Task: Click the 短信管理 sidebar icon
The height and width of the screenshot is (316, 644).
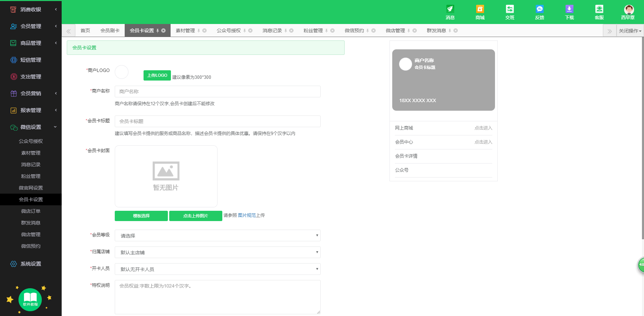Action: (13, 60)
